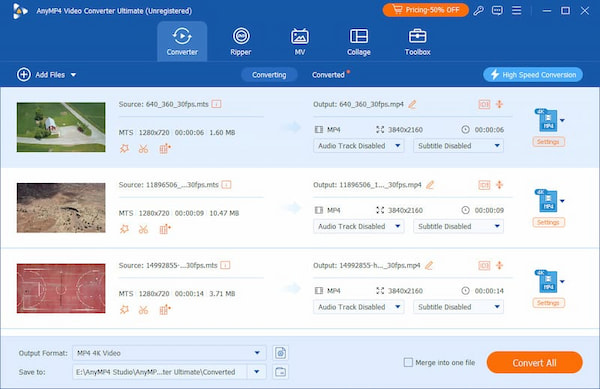Image resolution: width=600 pixels, height=389 pixels.
Task: Enable Merge into one file checkbox
Action: pyautogui.click(x=408, y=362)
